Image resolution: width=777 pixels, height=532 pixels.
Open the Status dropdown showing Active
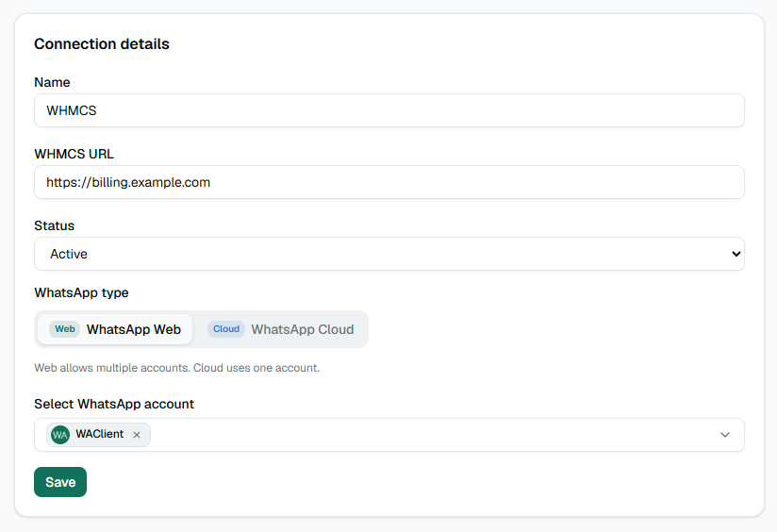click(389, 254)
